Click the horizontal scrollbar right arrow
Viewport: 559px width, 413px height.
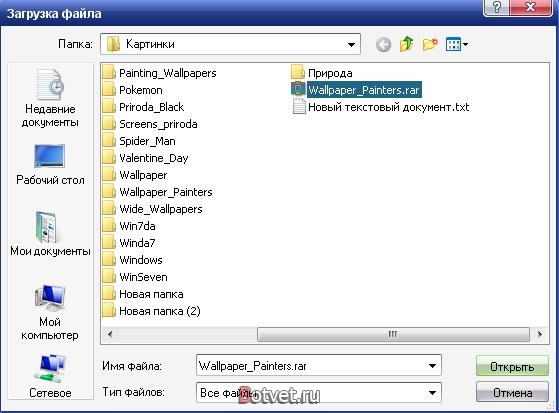click(540, 334)
